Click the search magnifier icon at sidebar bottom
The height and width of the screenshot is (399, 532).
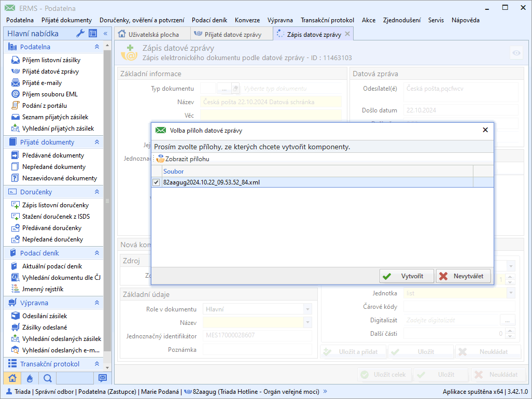(x=47, y=378)
